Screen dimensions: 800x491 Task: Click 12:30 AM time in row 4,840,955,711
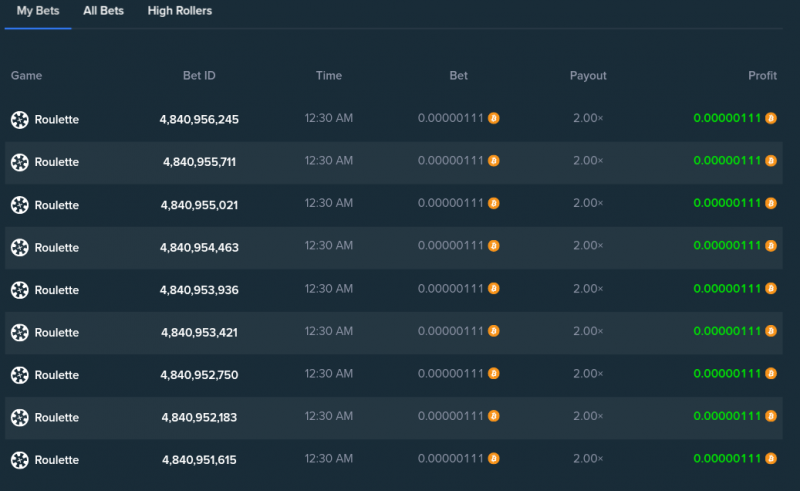329,161
